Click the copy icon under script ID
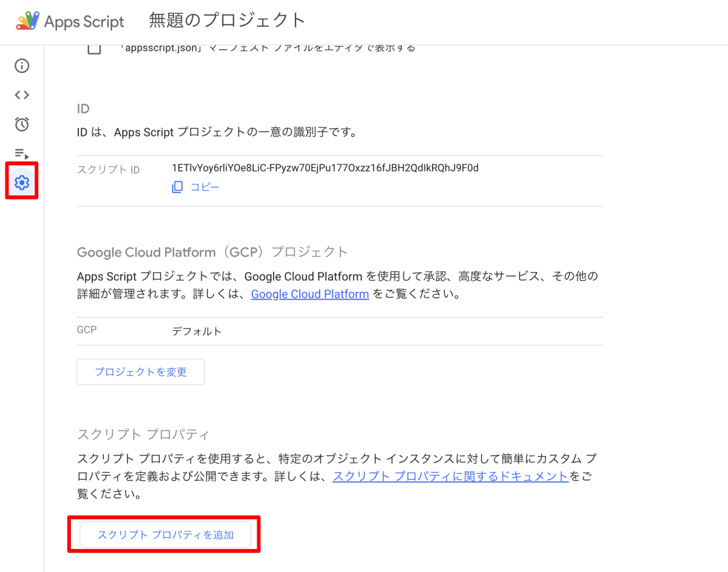This screenshot has height=572, width=728. tap(177, 187)
